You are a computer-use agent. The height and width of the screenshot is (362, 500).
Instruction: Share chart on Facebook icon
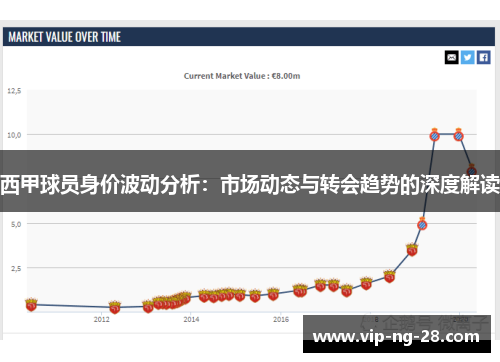click(x=483, y=57)
